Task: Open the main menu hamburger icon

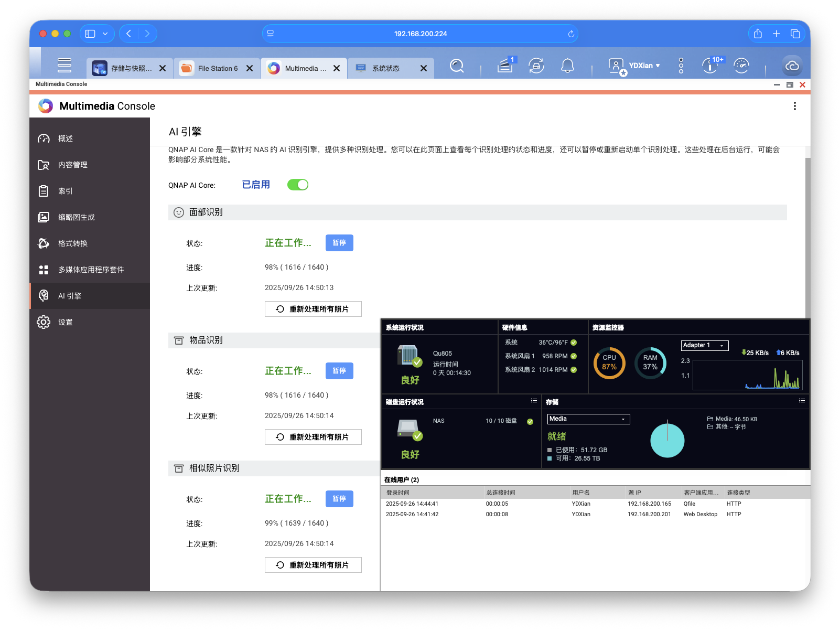Action: click(x=64, y=65)
